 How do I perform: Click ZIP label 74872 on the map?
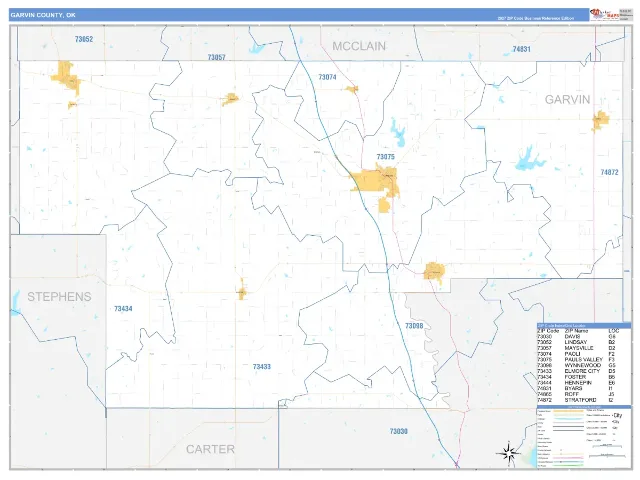coord(609,172)
